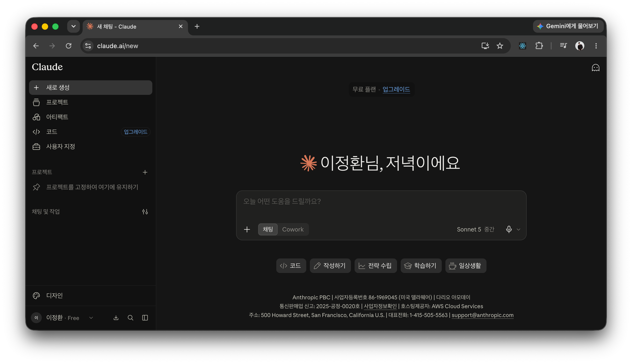Select the 채팅 mode toggle
This screenshot has height=364, width=632.
[268, 229]
